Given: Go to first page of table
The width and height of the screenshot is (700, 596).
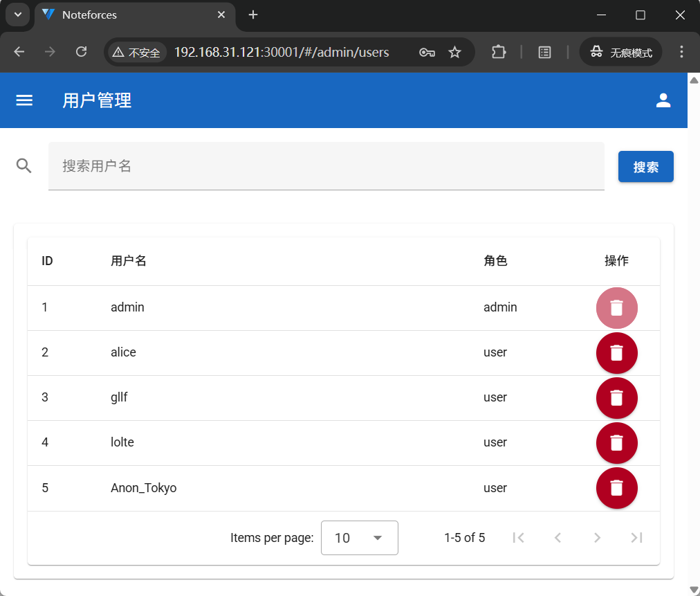Looking at the screenshot, I should point(518,537).
